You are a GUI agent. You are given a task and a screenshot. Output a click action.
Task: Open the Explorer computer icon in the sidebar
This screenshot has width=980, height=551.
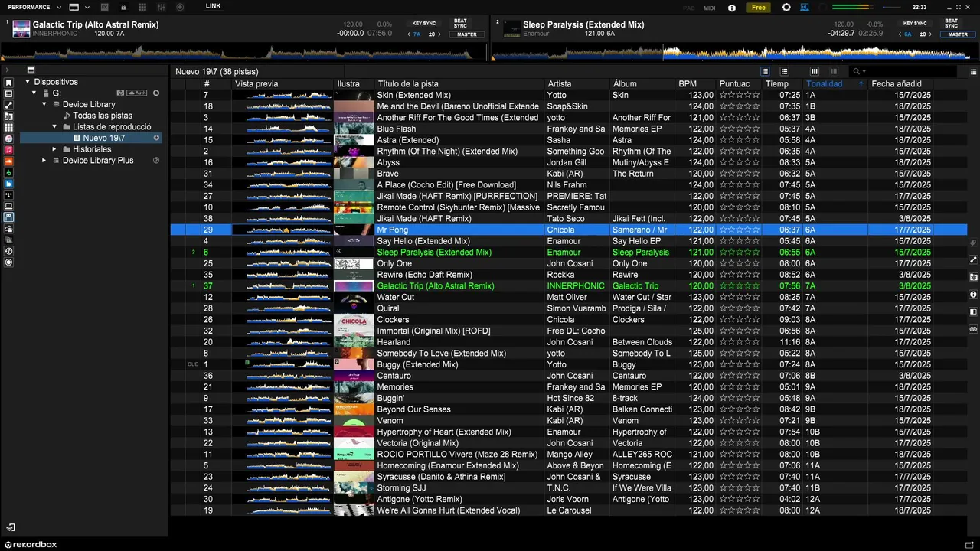pyautogui.click(x=8, y=206)
